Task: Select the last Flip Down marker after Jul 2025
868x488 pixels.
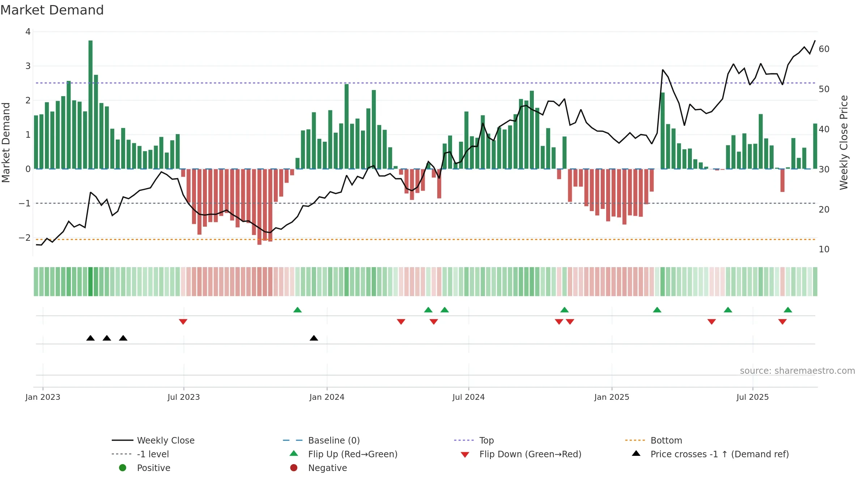Action: 783,322
